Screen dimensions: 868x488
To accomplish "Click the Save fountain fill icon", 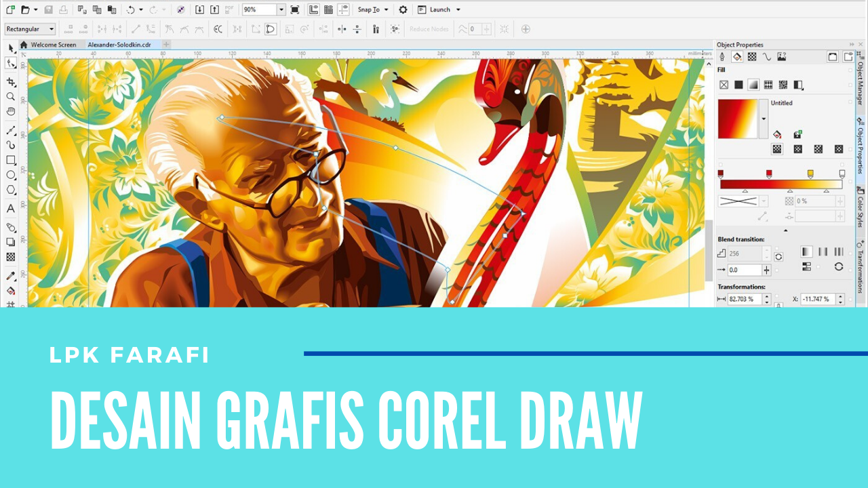I will pyautogui.click(x=797, y=135).
